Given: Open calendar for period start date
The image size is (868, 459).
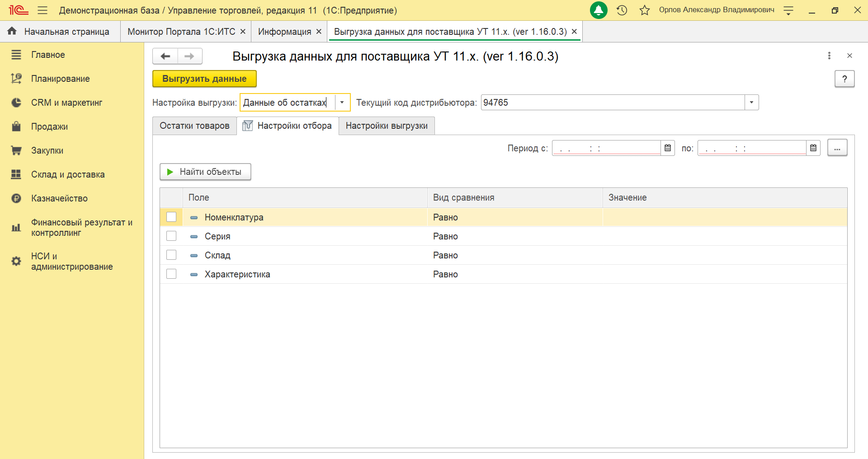Looking at the screenshot, I should (x=668, y=148).
